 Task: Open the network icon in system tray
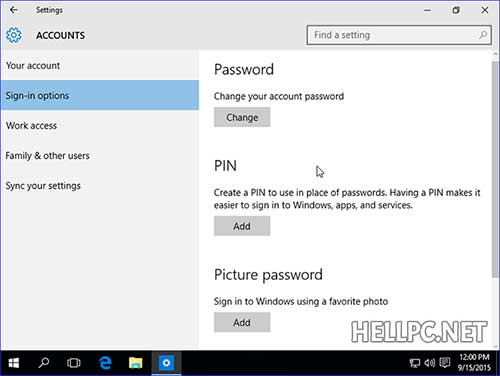(415, 363)
